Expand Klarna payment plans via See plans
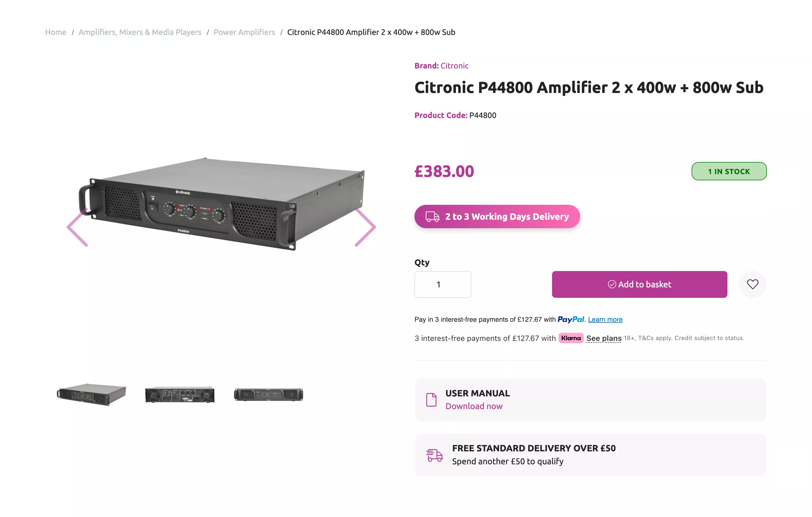Image resolution: width=812 pixels, height=517 pixels. pos(604,338)
